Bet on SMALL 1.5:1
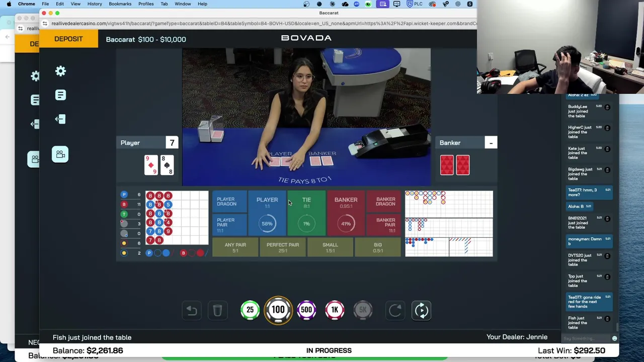 [330, 247]
